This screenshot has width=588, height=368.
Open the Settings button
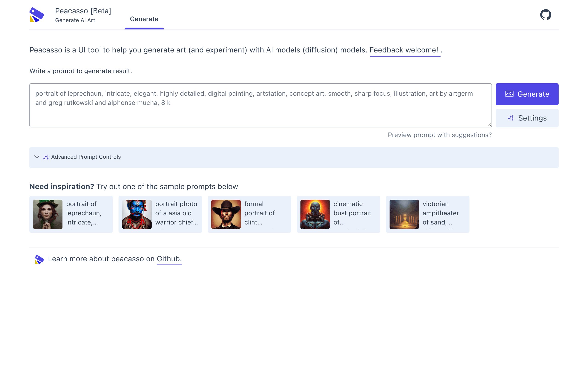[x=527, y=118]
